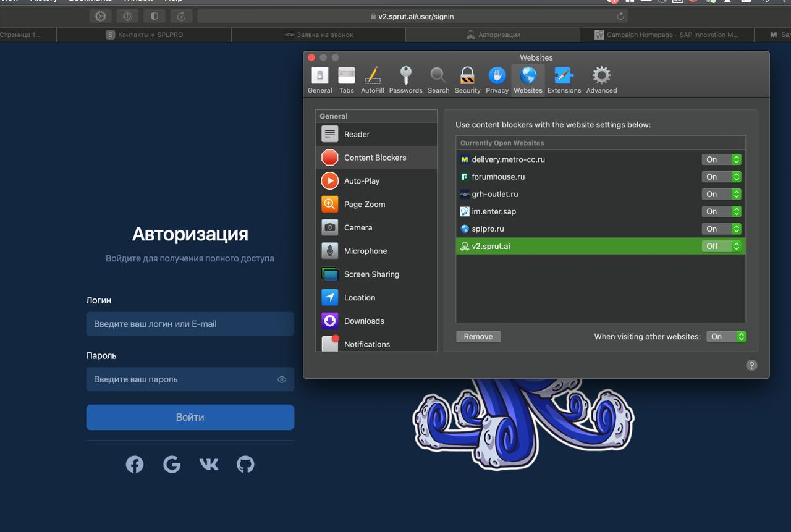The height and width of the screenshot is (532, 791).
Task: Click the circular arrow extension toolbar icon
Action: point(181,17)
